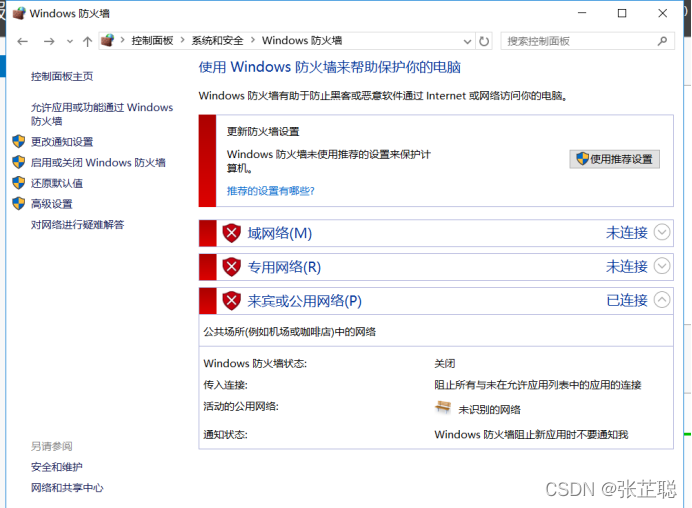Click 更新防火墙设置 heading text
692x508 pixels.
click(263, 132)
